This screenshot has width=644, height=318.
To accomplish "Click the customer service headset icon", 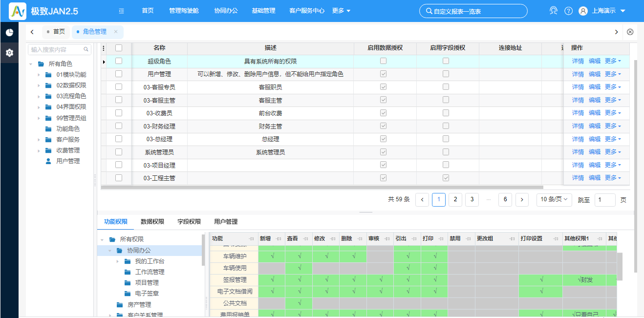I will [554, 11].
